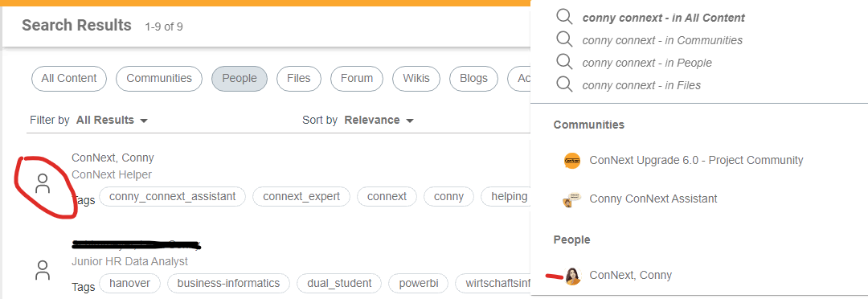Click Conny's avatar photo under People
868x299 pixels.
[573, 276]
